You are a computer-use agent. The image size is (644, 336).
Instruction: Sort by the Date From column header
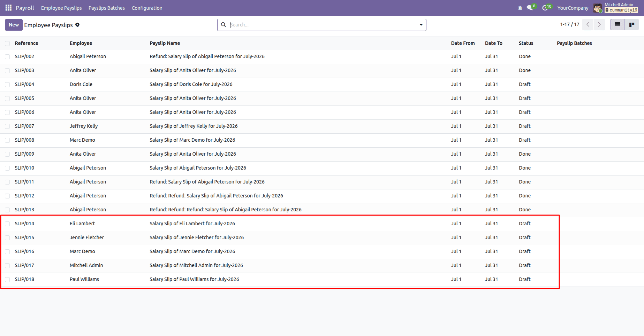pos(463,43)
